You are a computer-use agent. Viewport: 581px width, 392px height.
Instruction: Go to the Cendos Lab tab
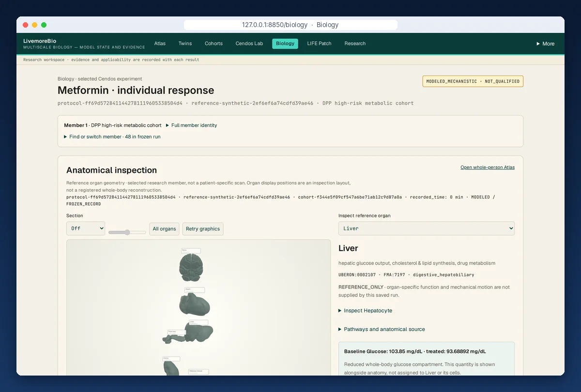tap(249, 44)
